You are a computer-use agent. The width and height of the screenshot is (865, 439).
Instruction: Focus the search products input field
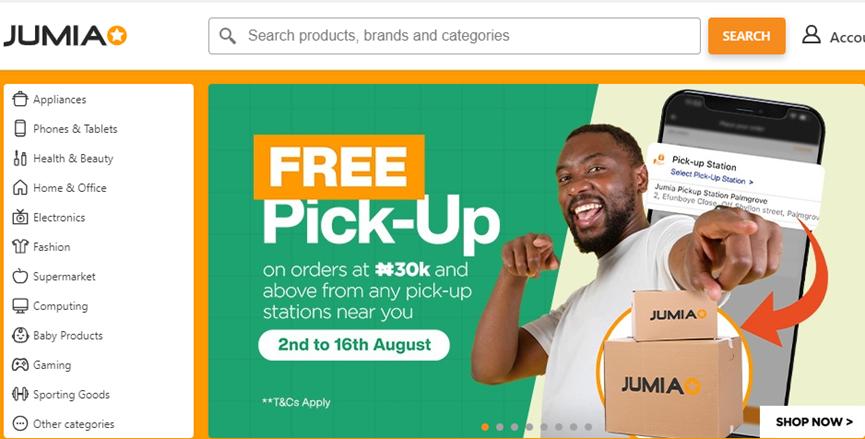[x=455, y=36]
